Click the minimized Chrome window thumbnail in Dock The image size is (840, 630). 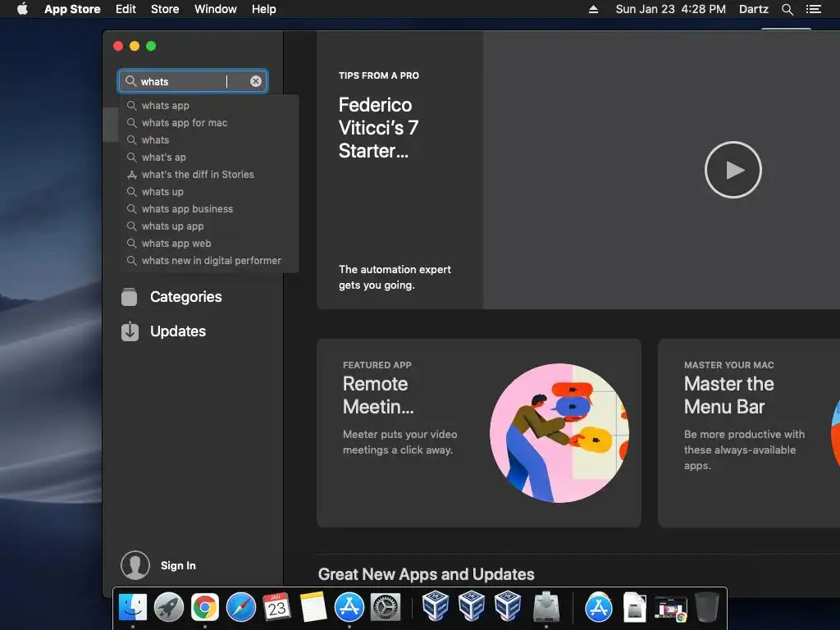pos(670,609)
